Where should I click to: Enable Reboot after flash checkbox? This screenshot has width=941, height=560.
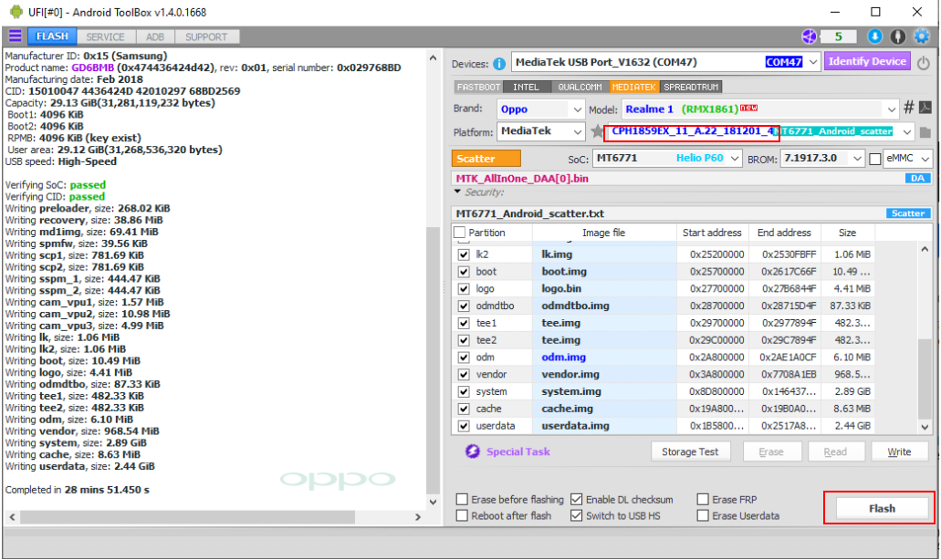(462, 515)
